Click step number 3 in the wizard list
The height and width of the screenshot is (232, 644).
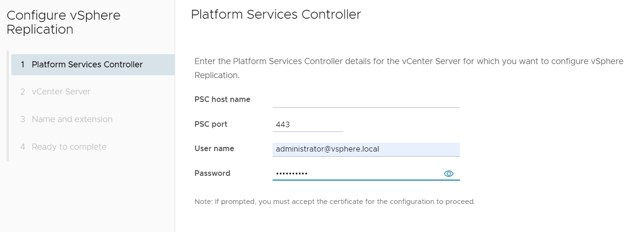22,119
